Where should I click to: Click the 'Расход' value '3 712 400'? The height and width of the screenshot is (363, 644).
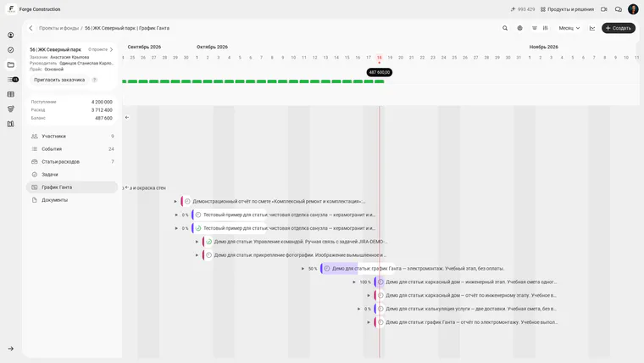coord(102,109)
